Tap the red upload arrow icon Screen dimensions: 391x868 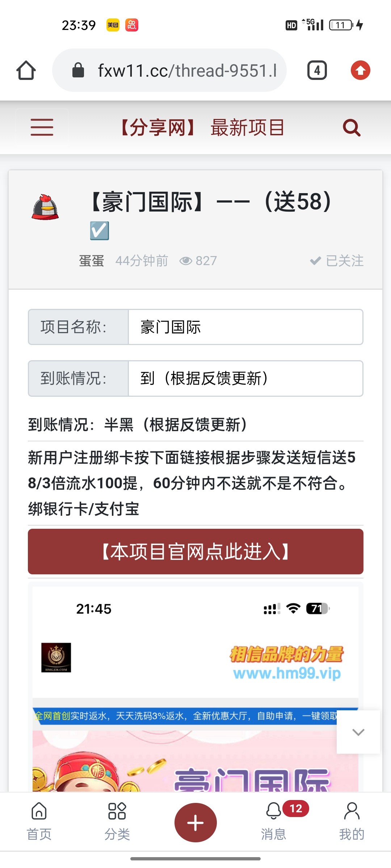360,70
